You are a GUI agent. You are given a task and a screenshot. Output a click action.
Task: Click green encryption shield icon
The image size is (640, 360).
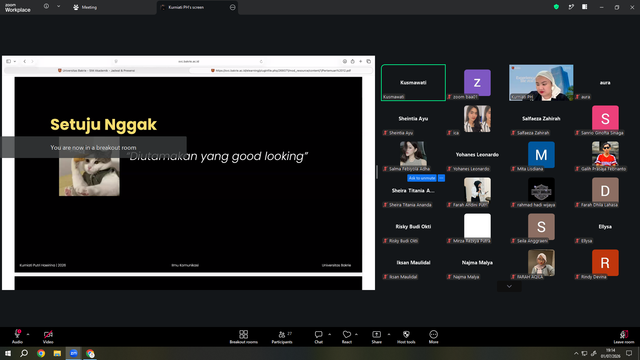[556, 7]
